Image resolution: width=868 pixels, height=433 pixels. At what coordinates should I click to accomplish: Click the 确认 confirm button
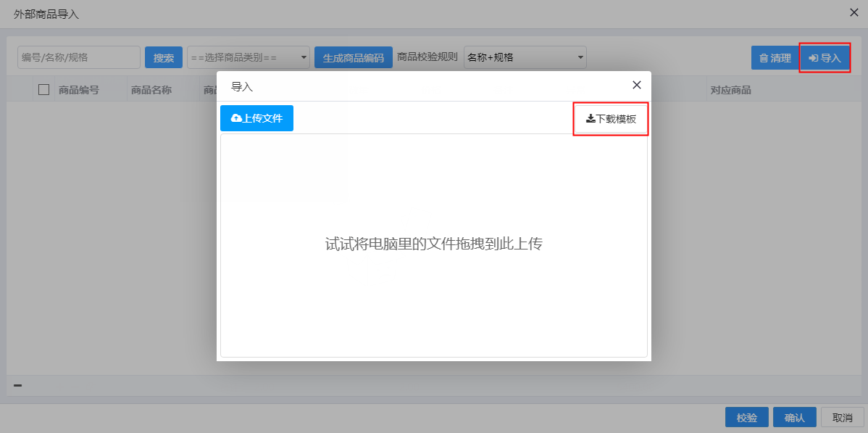(794, 417)
